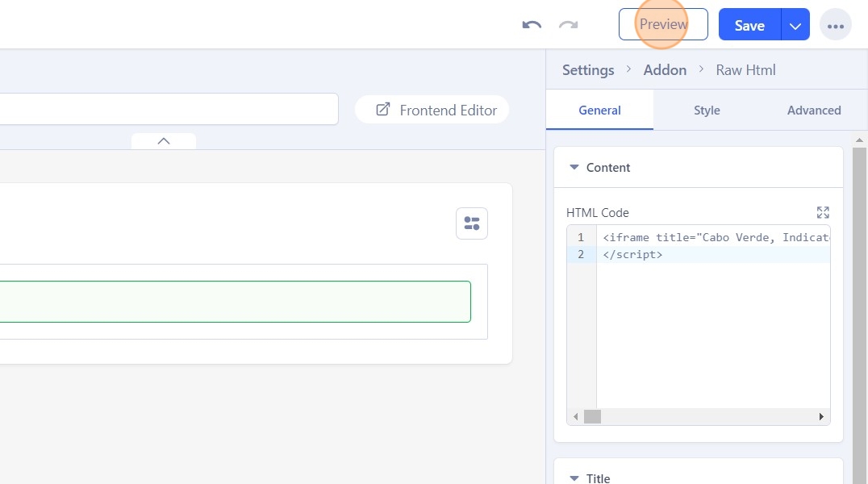Click the Raw Html breadcrumb text
Image resolution: width=868 pixels, height=484 pixels.
coord(745,69)
